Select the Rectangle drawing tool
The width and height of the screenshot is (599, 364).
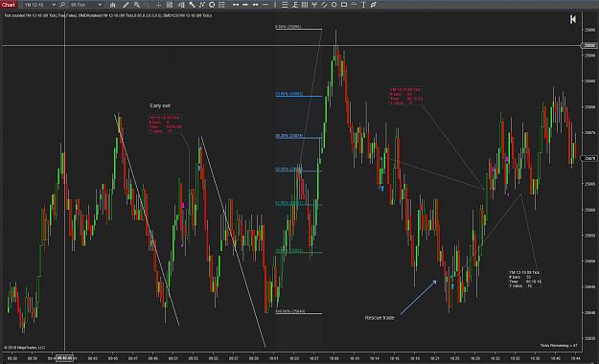pos(344,5)
